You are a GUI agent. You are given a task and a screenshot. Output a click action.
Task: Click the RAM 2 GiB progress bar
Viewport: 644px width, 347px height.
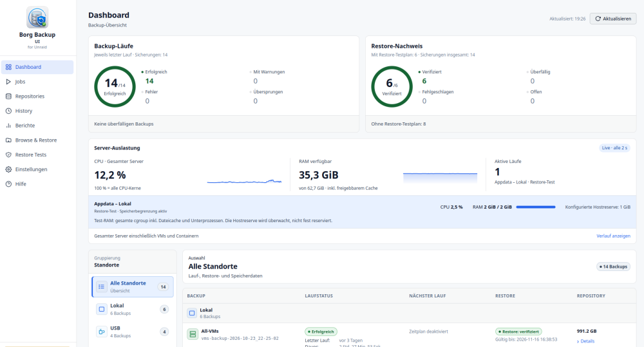[536, 207]
